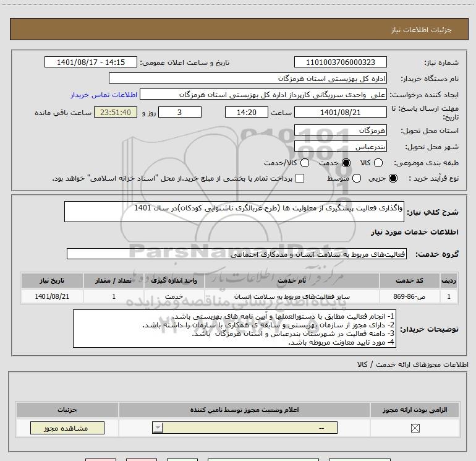Click واحد اندازه گیری column header
The image size is (476, 461).
tap(174, 280)
